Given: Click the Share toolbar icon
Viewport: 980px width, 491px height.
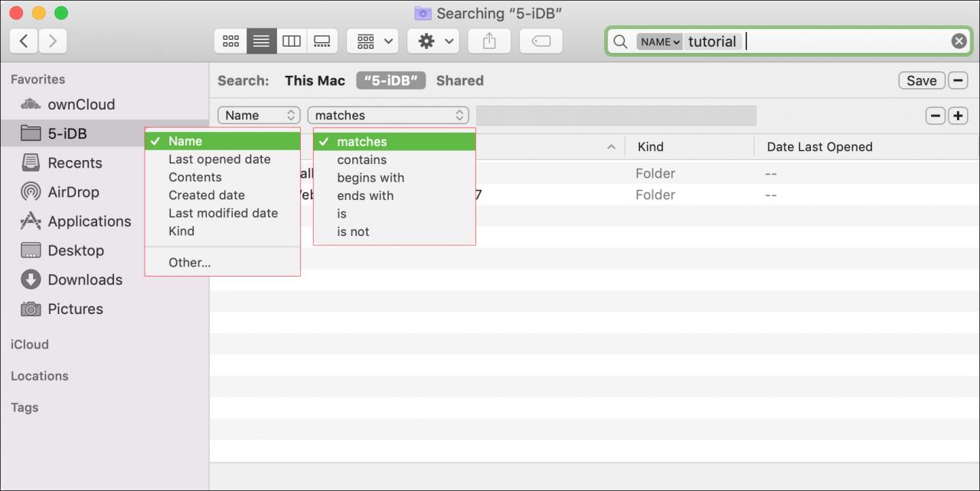Looking at the screenshot, I should coord(489,41).
